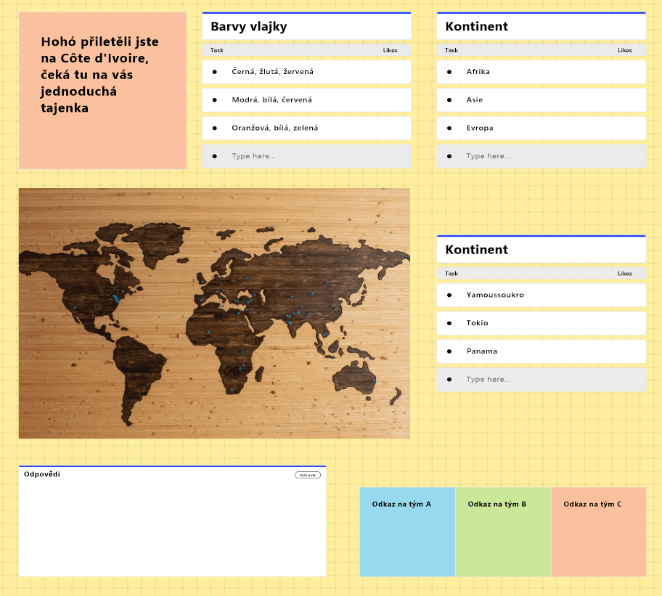The height and width of the screenshot is (596, 662).
Task: Click the add note button in Odpovědi
Action: click(308, 475)
